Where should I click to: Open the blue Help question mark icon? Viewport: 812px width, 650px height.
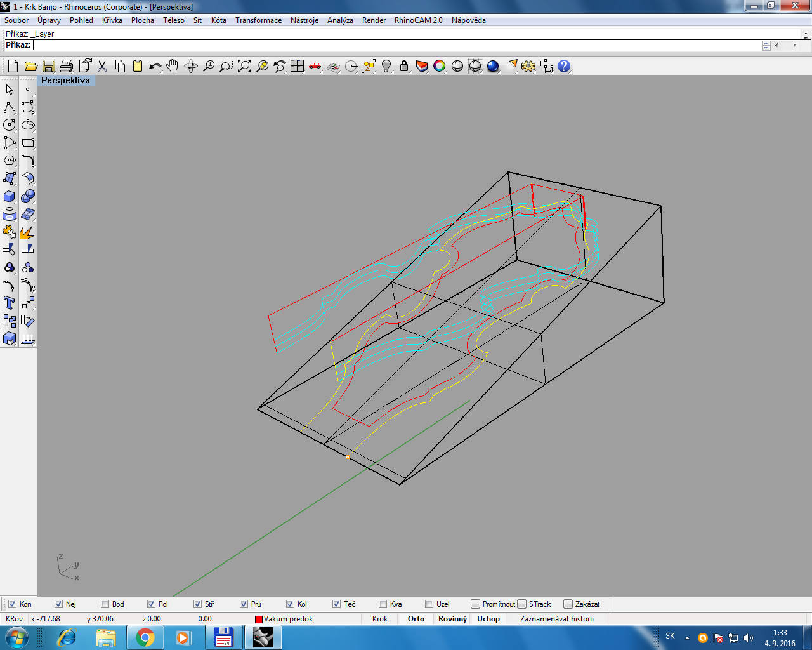click(564, 66)
